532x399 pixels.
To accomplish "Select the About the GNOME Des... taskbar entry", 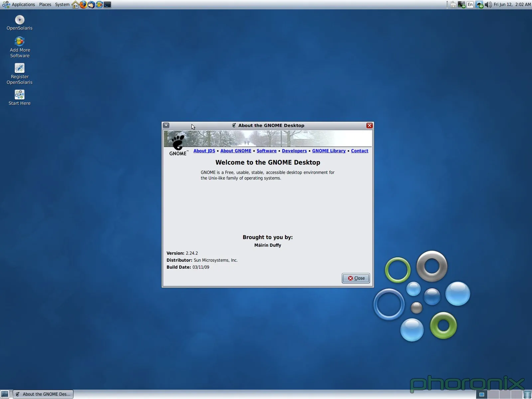I will coord(43,394).
